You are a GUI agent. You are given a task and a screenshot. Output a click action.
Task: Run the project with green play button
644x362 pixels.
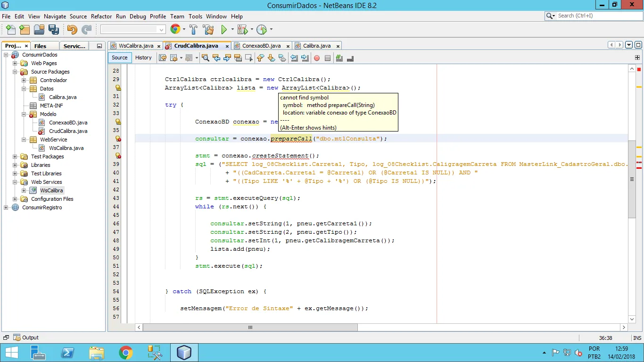tap(224, 30)
